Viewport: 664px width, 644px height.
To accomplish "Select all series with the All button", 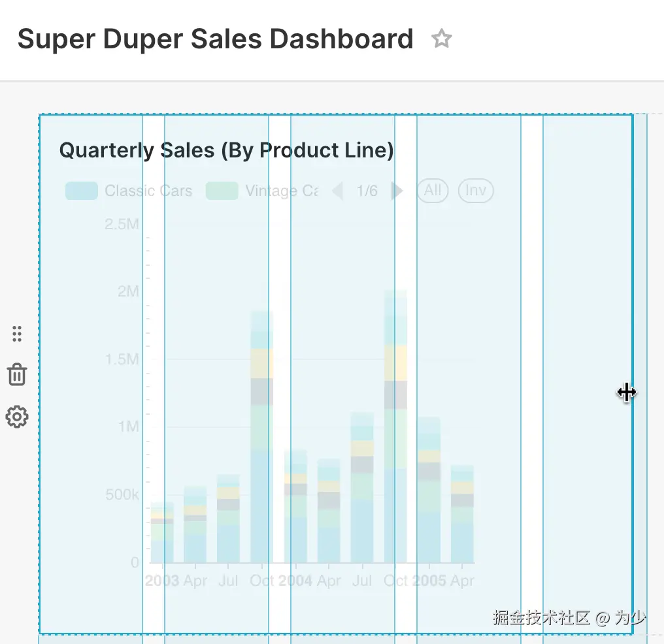I will [x=433, y=191].
